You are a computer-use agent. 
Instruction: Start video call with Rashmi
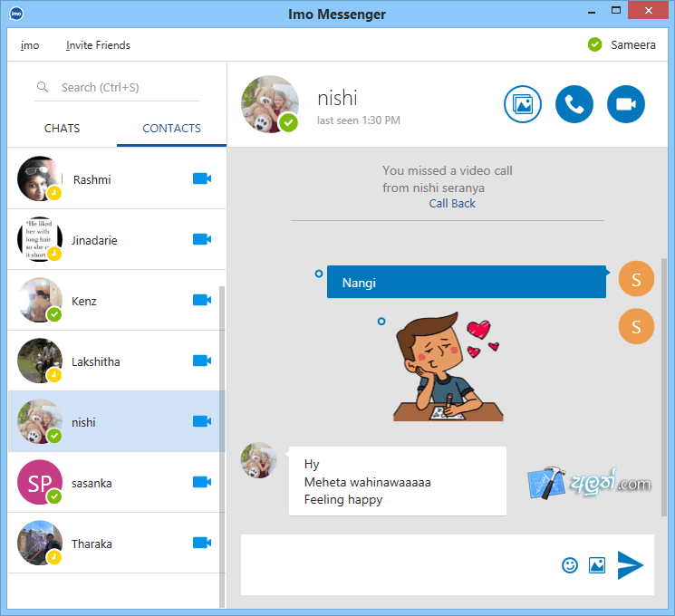click(202, 178)
